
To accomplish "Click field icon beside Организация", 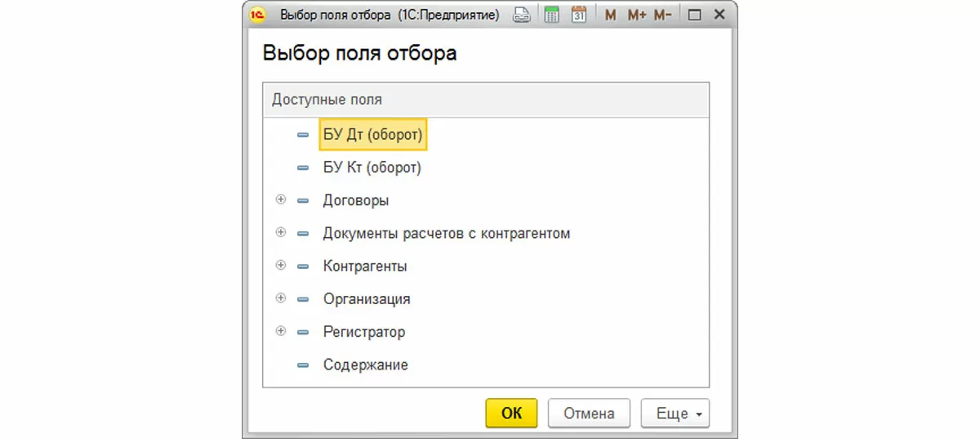I will (303, 299).
